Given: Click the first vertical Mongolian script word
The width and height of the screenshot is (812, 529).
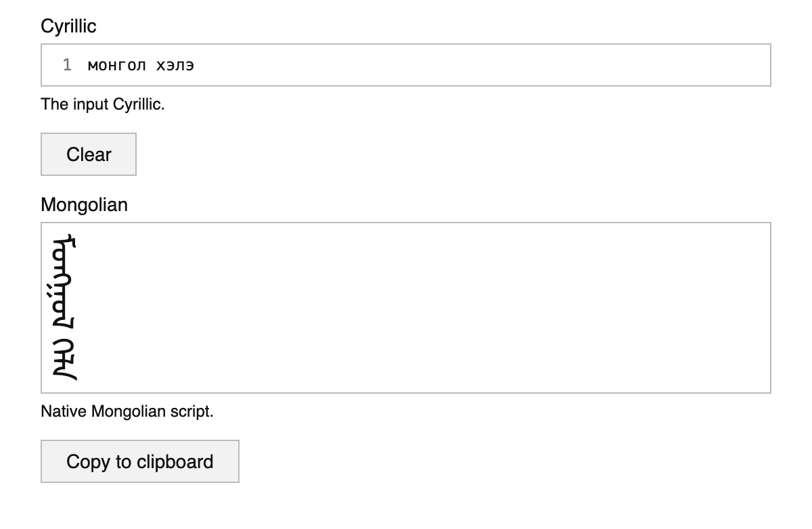Looking at the screenshot, I should point(66,280).
